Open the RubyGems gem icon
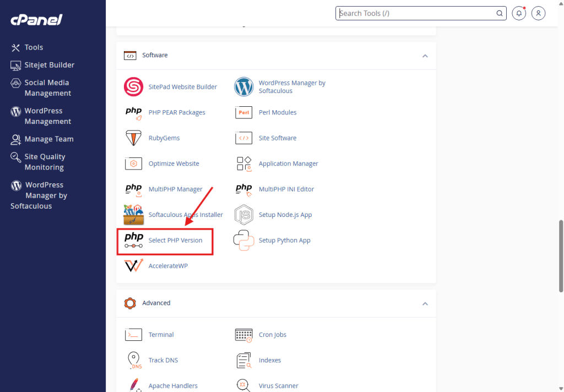The height and width of the screenshot is (392, 564). point(133,138)
